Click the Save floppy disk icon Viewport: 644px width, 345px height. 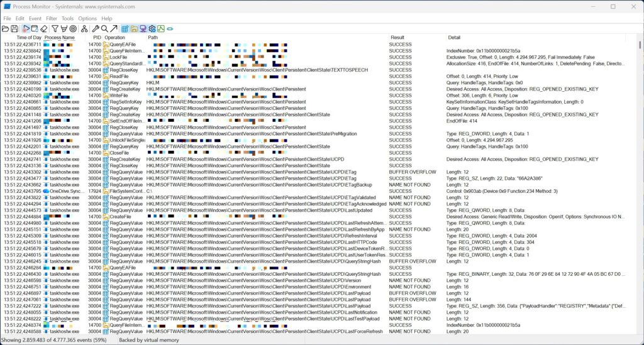pos(15,29)
